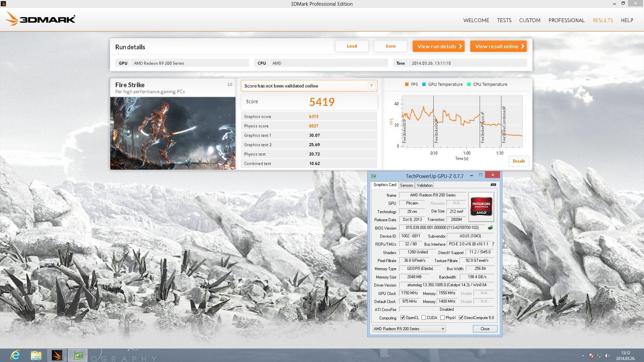Image resolution: width=644 pixels, height=362 pixels.
Task: Click the GPU-Z screenshot camera icon
Action: (493, 185)
